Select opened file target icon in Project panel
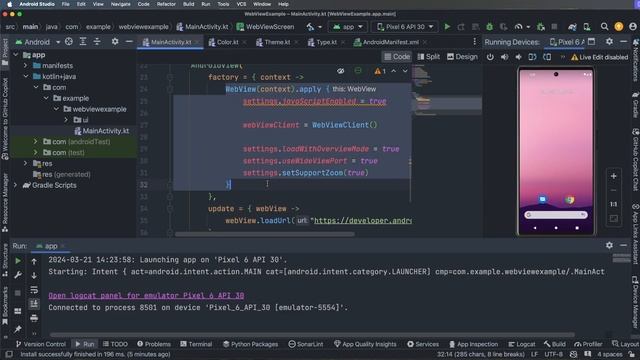Image resolution: width=640 pixels, height=360 pixels. point(69,42)
